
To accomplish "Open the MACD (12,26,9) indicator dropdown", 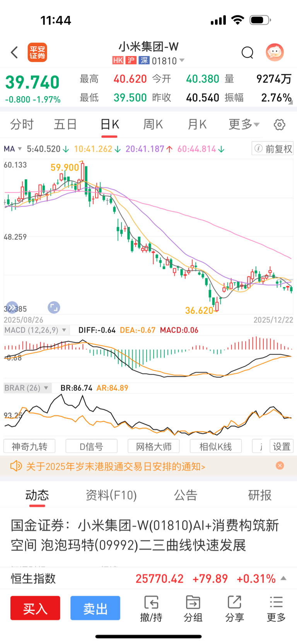I will [64, 330].
